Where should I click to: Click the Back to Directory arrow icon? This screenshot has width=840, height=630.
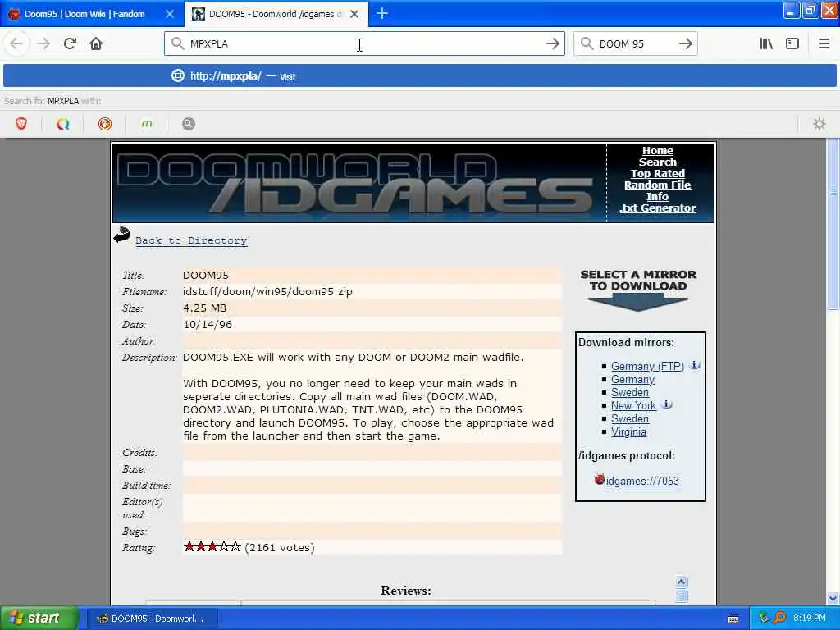coord(122,235)
